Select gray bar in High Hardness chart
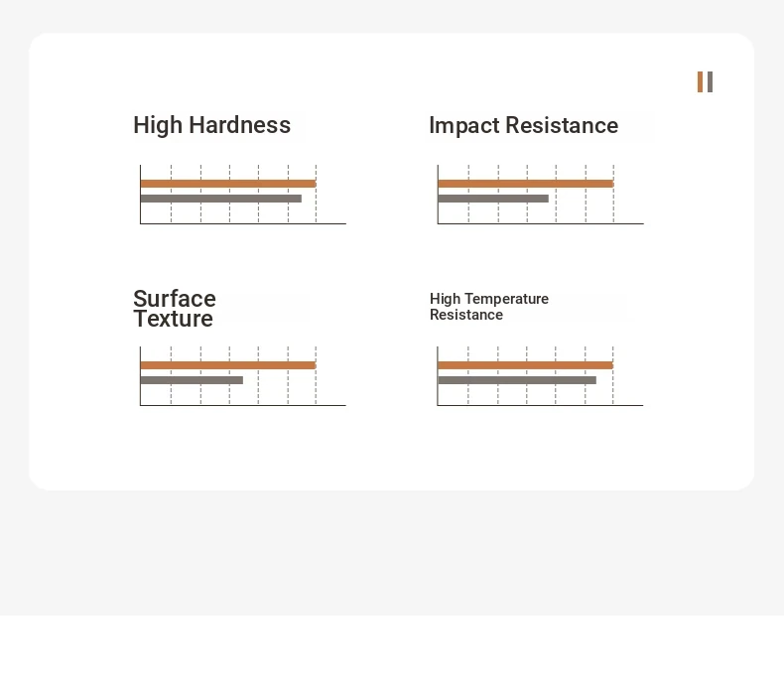The height and width of the screenshot is (684, 784). pyautogui.click(x=221, y=199)
